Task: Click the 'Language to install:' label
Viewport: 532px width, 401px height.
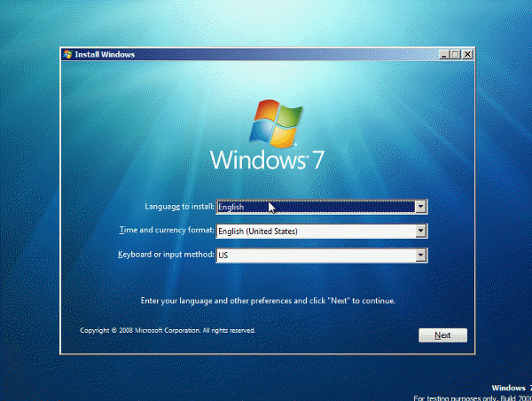Action: pos(179,207)
